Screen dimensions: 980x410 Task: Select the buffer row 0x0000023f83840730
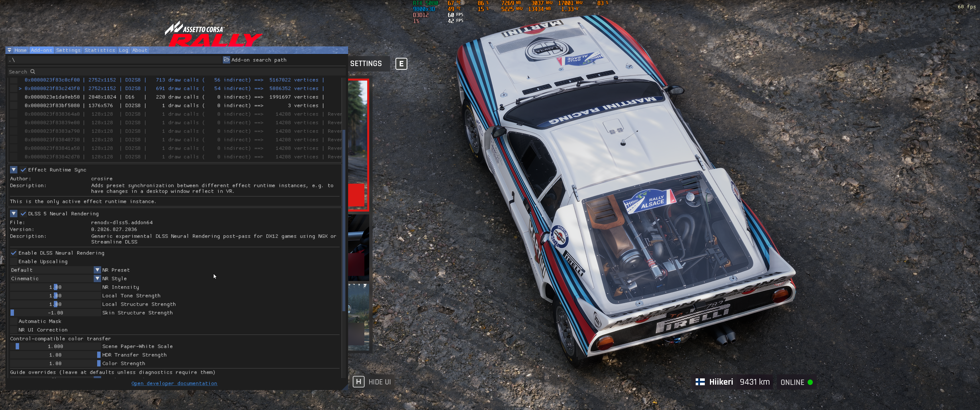(183, 140)
